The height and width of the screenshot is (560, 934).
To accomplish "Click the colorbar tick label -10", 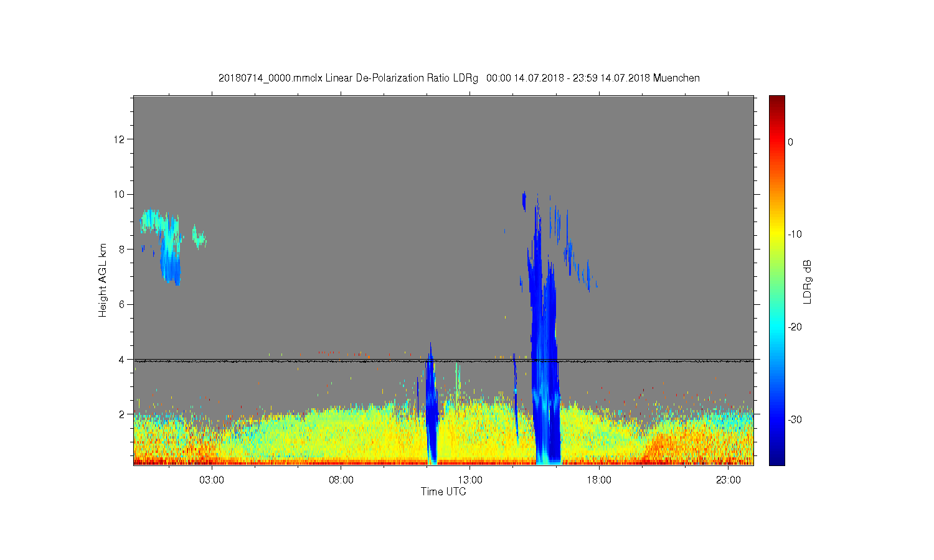I will (795, 235).
